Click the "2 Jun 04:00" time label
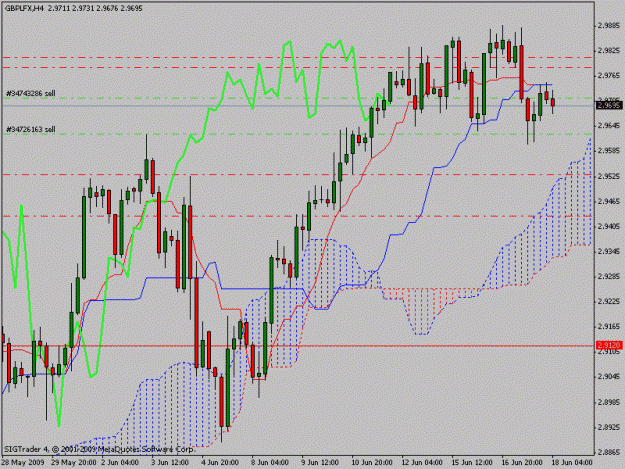Image resolution: width=625 pixels, height=469 pixels. tap(120, 463)
